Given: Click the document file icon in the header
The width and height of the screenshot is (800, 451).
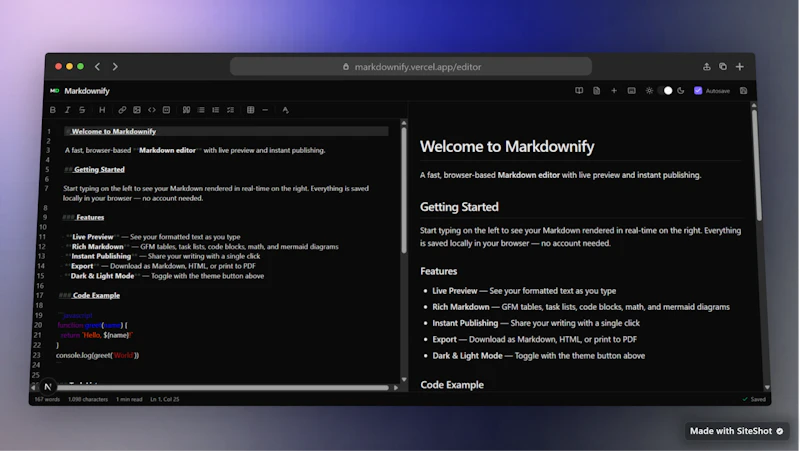Looking at the screenshot, I should (x=596, y=91).
